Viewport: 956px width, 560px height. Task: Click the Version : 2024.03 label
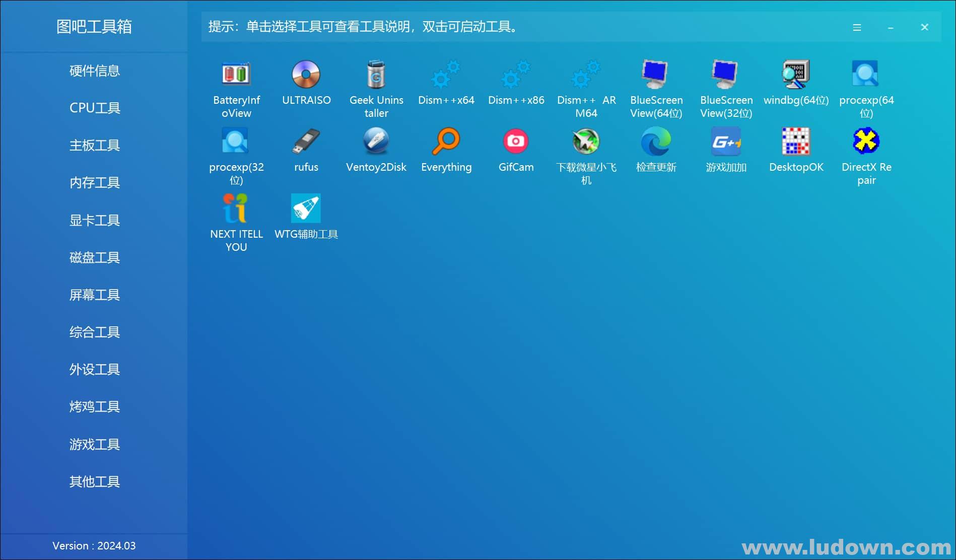94,545
